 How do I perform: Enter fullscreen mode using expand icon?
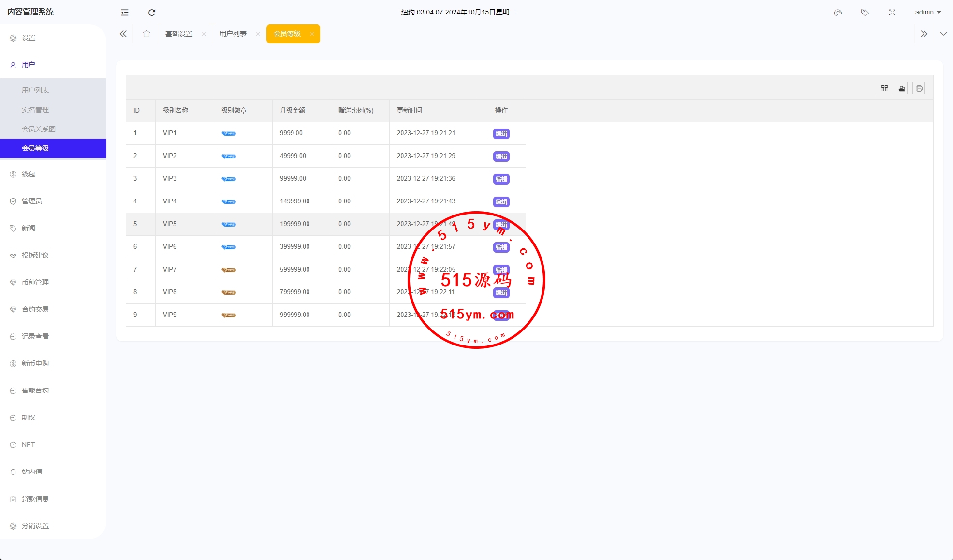coord(892,13)
